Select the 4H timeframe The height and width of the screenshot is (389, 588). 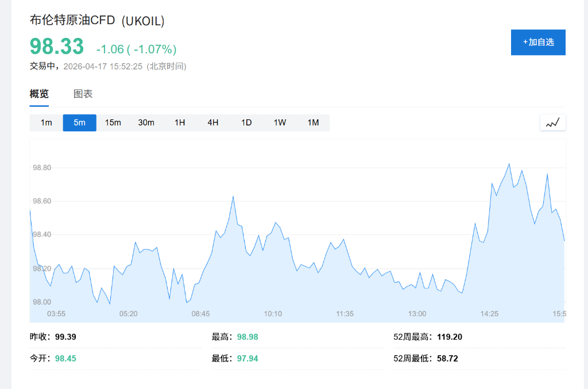[212, 122]
